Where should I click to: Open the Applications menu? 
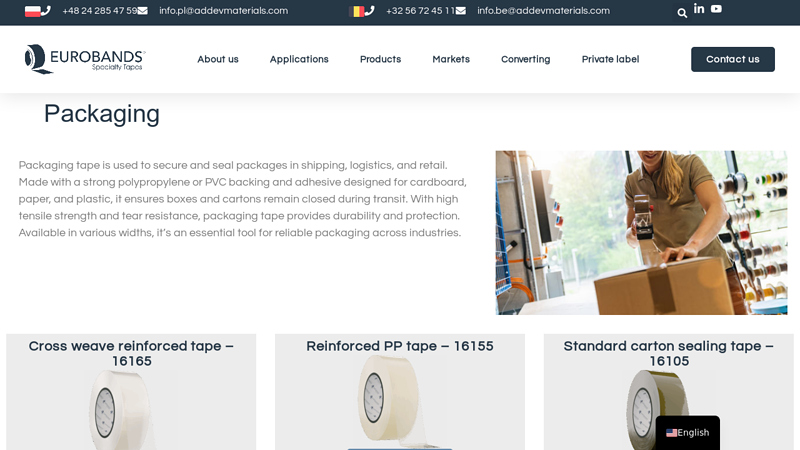299,59
